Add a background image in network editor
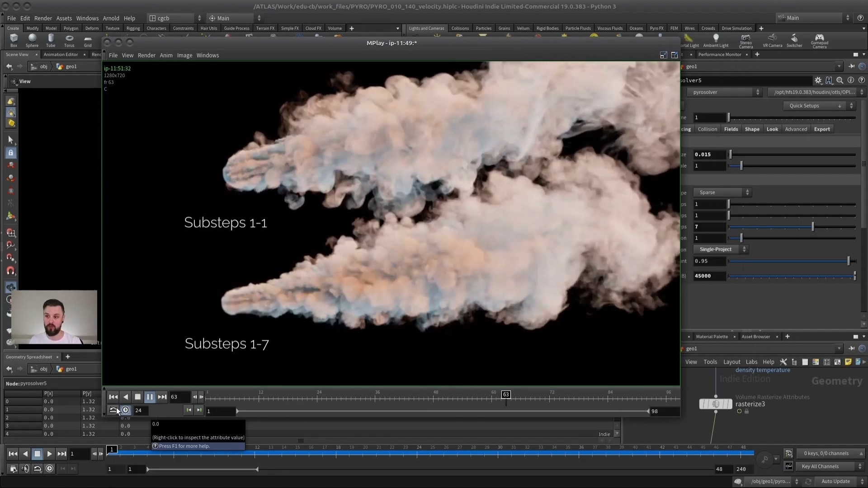The image size is (868, 488). tap(858, 362)
